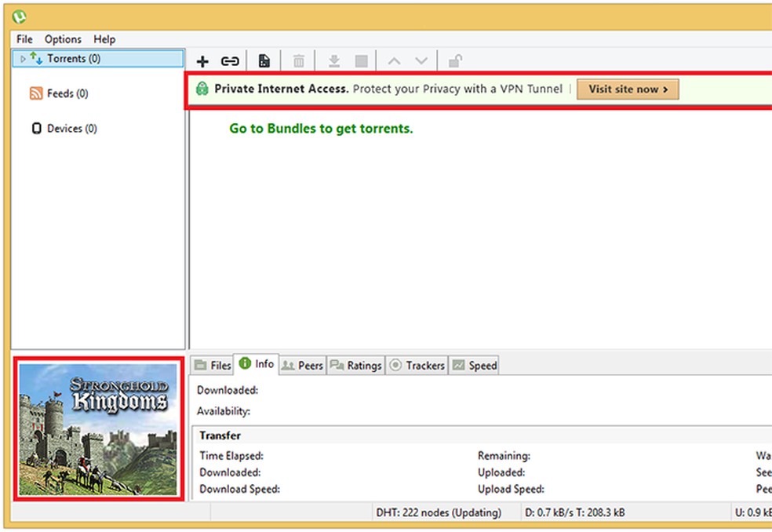Open the File menu
772x532 pixels.
(x=24, y=38)
